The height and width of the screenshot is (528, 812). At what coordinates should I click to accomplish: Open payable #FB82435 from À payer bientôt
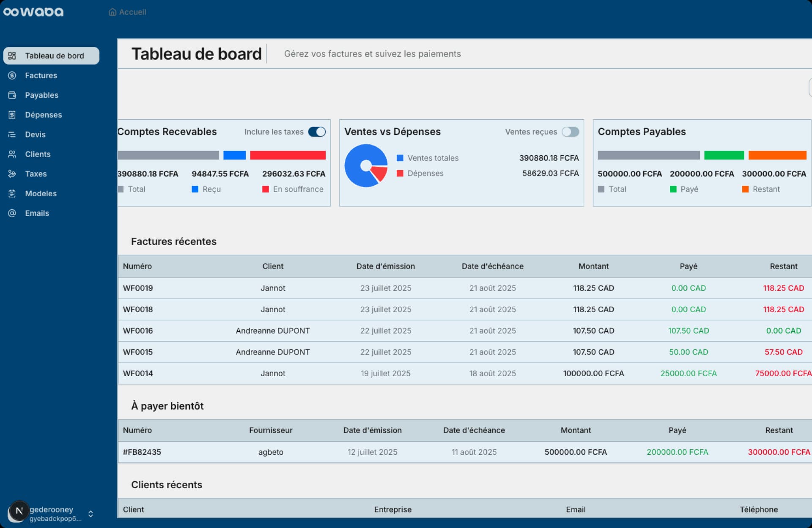pyautogui.click(x=142, y=452)
